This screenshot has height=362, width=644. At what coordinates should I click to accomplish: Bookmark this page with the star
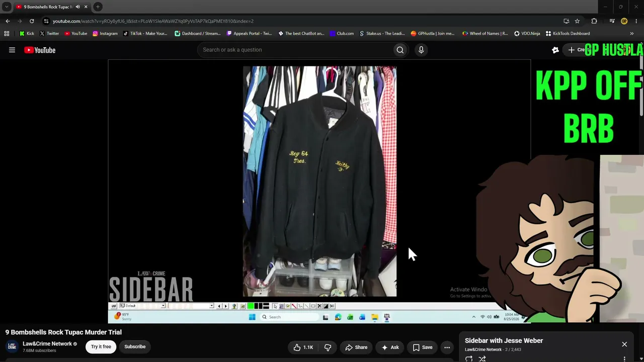pyautogui.click(x=577, y=21)
